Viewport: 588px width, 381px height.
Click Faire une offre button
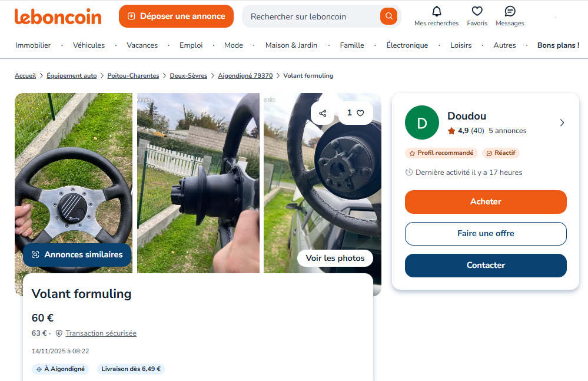(x=486, y=234)
